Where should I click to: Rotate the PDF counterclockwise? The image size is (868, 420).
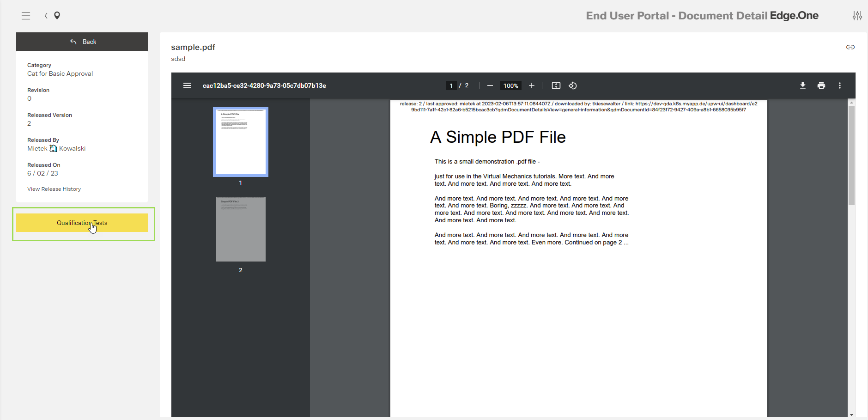pos(573,85)
